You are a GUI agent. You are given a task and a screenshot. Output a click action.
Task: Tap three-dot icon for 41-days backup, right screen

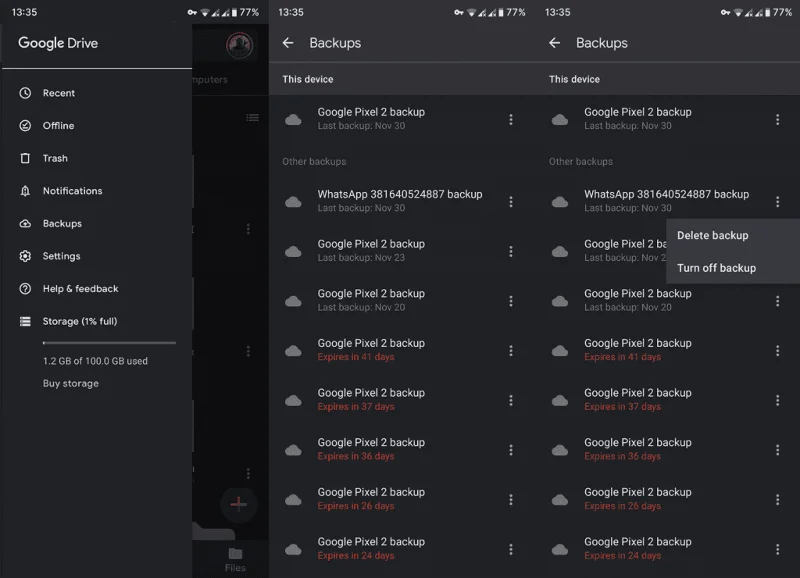pyautogui.click(x=778, y=350)
